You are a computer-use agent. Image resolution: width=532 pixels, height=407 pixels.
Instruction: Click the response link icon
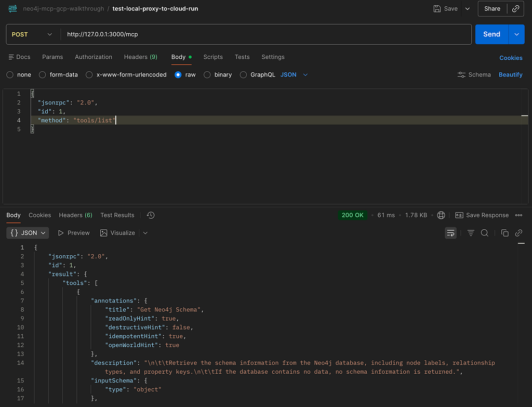coord(518,233)
